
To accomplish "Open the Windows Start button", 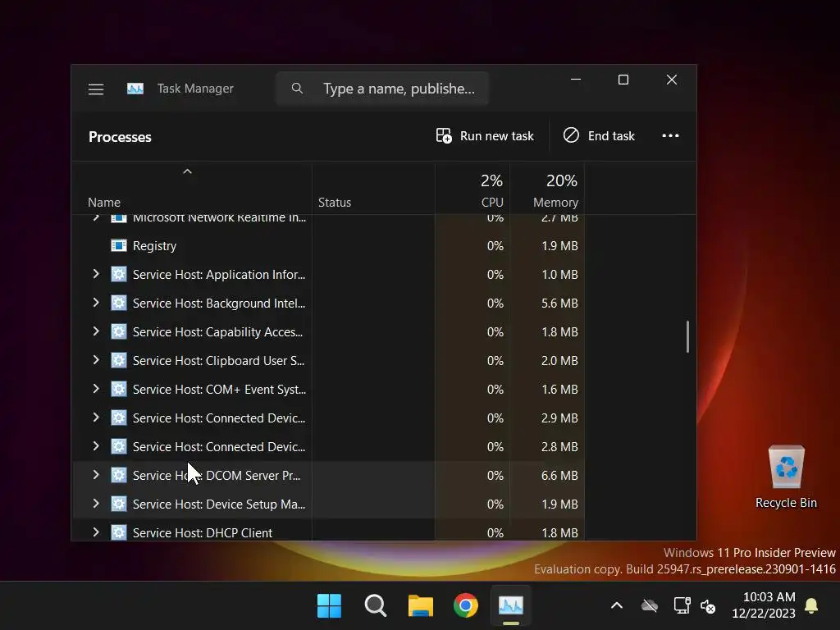I will click(x=329, y=606).
